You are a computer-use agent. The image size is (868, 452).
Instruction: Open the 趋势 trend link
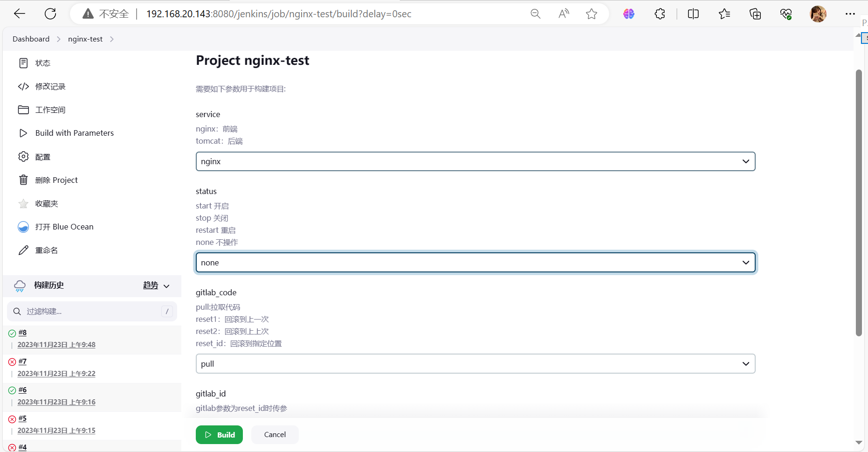click(x=151, y=285)
